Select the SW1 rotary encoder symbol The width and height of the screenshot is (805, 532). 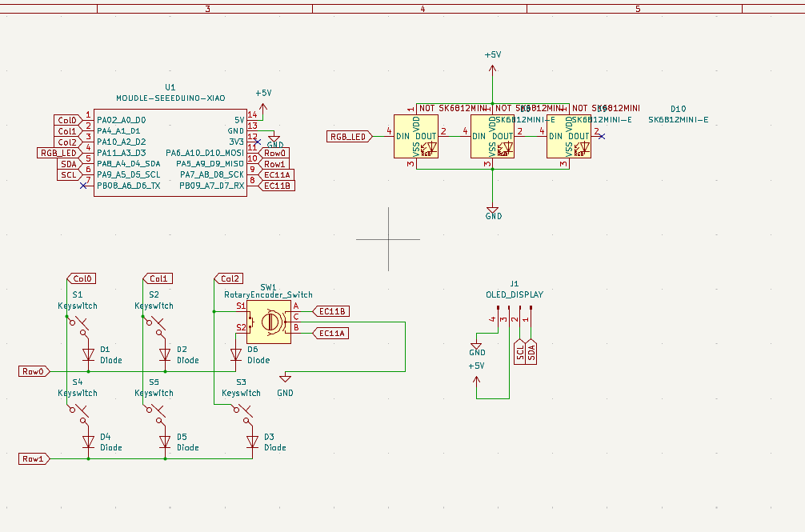(x=269, y=322)
